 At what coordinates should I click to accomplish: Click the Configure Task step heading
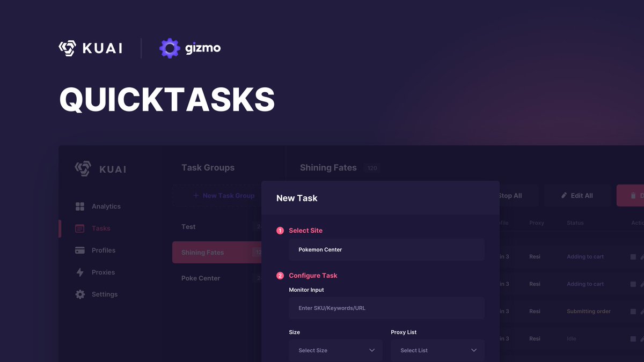point(313,276)
